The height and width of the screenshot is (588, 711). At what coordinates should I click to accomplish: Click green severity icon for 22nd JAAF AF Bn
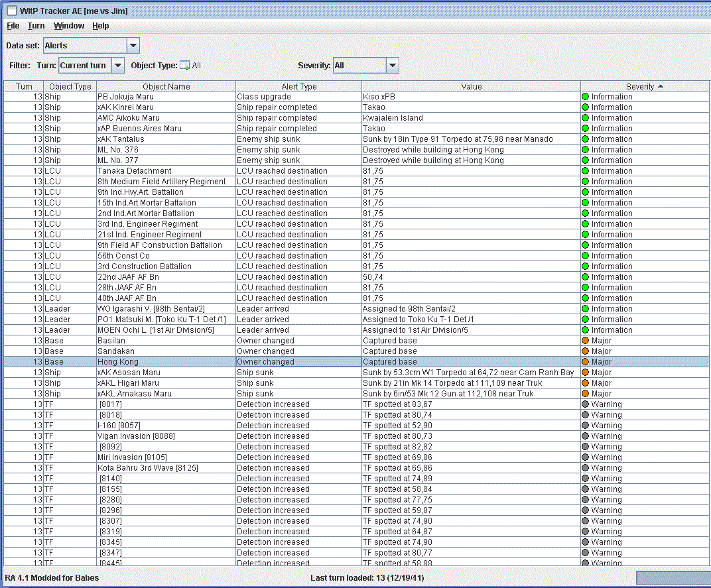[586, 277]
